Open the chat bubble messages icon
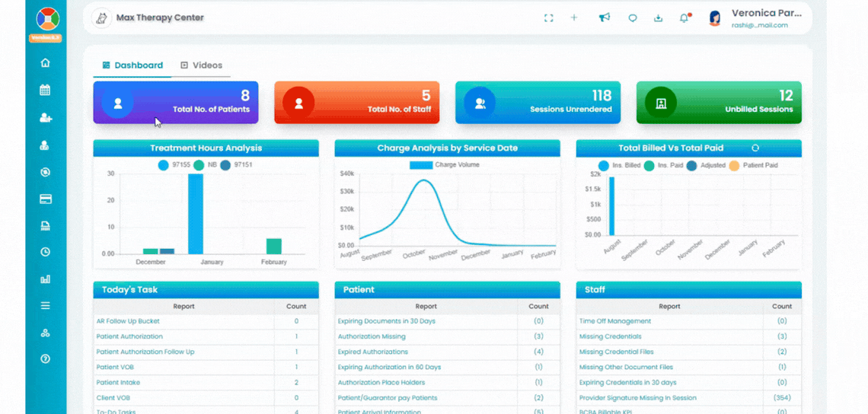This screenshot has height=414, width=868. [x=633, y=18]
